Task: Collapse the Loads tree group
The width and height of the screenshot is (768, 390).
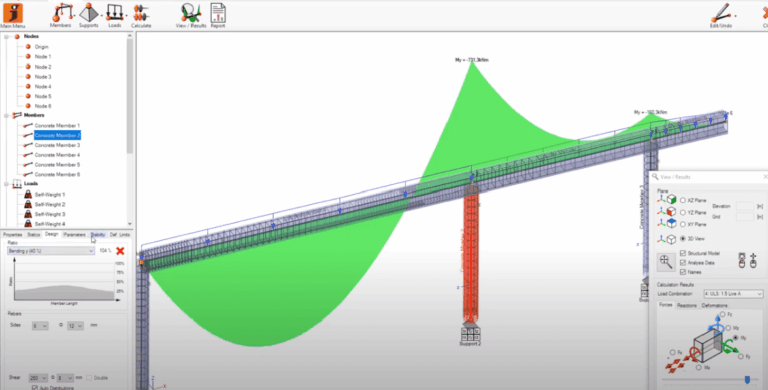Action: [x=7, y=184]
